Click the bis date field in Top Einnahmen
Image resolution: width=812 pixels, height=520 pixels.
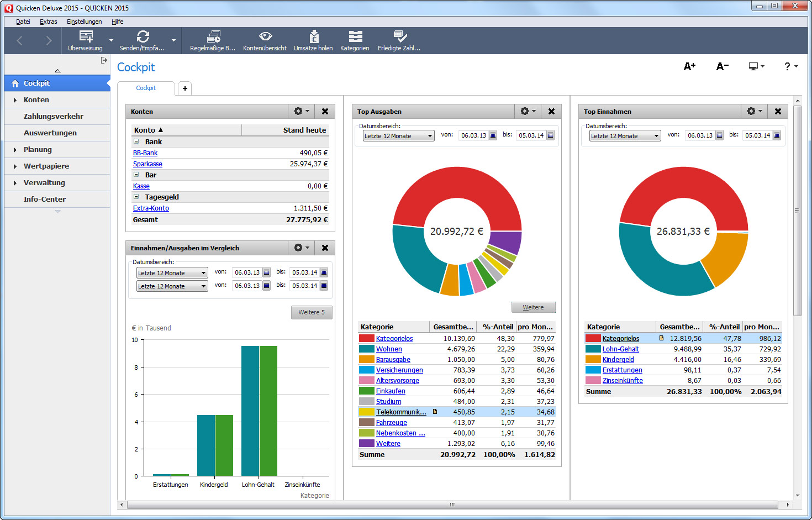tap(757, 135)
